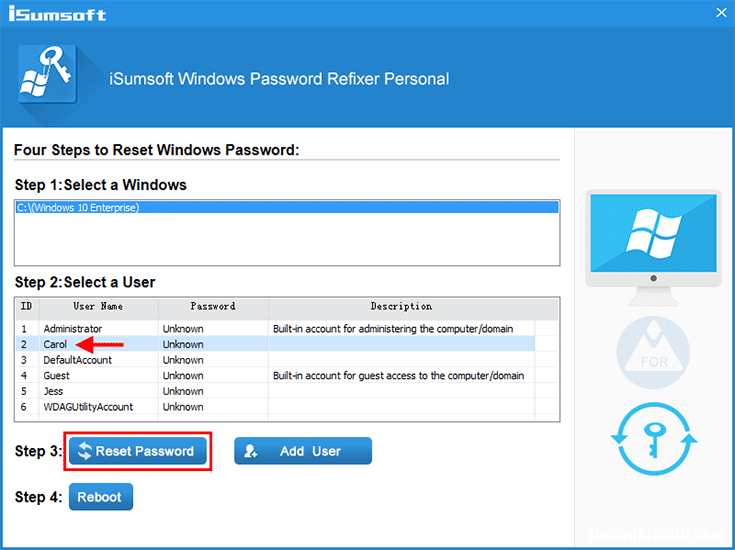The width and height of the screenshot is (735, 550).
Task: Click the Administrator account description text
Action: point(393,329)
